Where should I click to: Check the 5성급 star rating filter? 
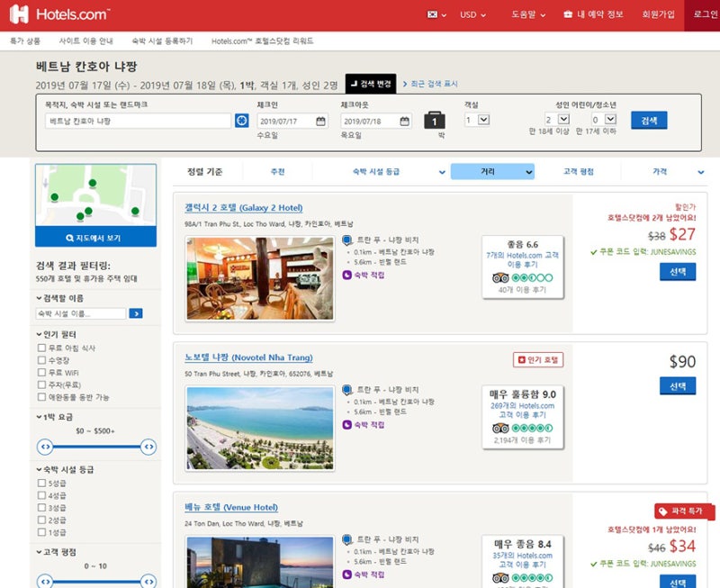[41, 484]
